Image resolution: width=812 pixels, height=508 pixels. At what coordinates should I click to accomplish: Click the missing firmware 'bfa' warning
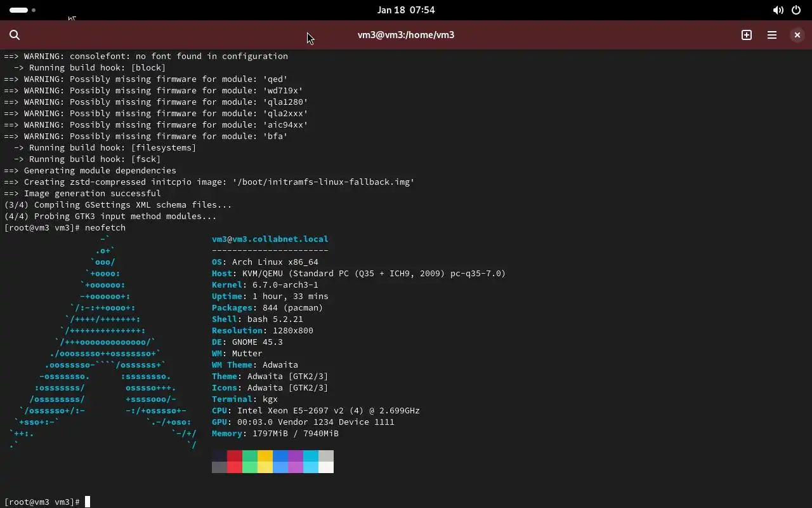coord(146,137)
